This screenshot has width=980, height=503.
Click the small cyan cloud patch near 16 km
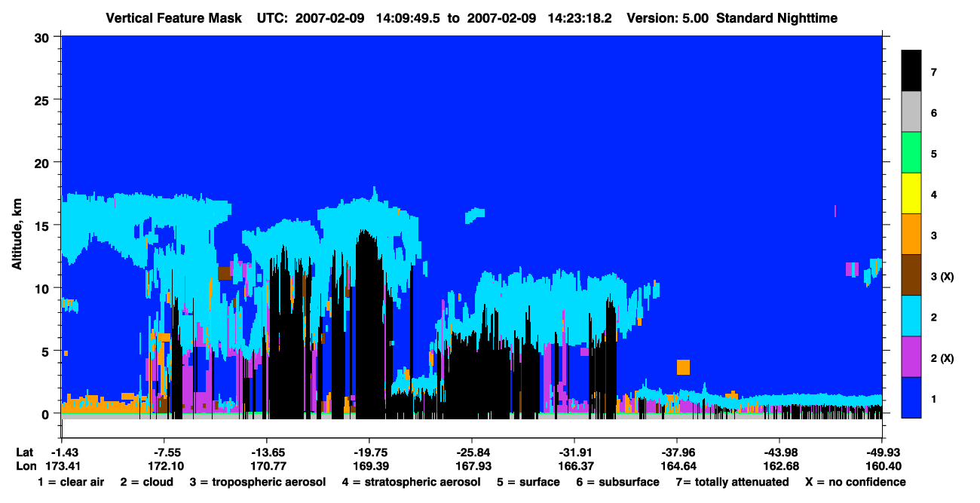[x=475, y=215]
